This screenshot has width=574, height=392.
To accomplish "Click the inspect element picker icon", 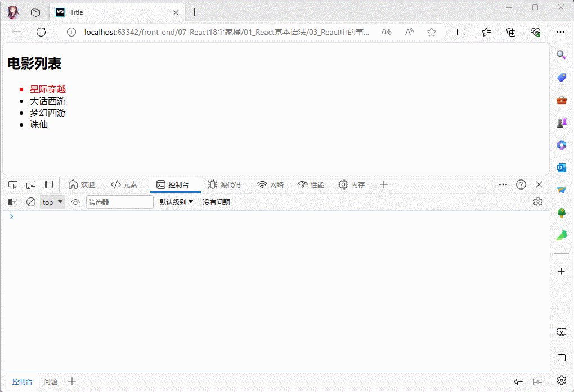I will click(13, 184).
